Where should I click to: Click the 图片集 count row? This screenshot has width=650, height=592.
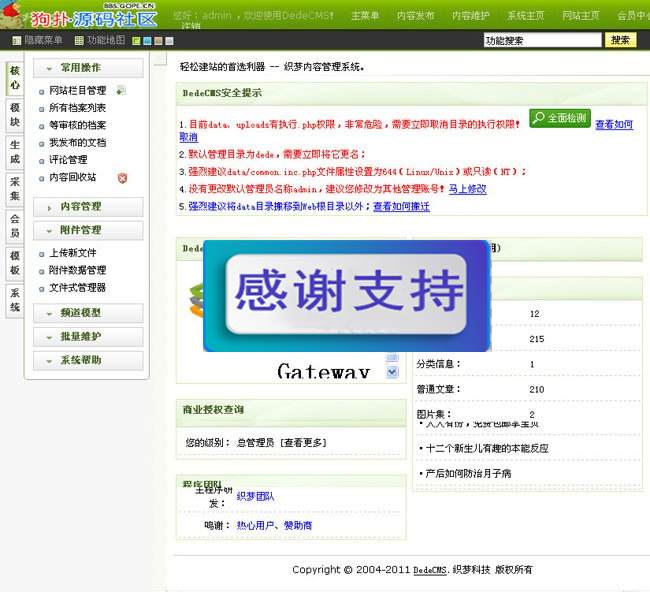coord(528,415)
